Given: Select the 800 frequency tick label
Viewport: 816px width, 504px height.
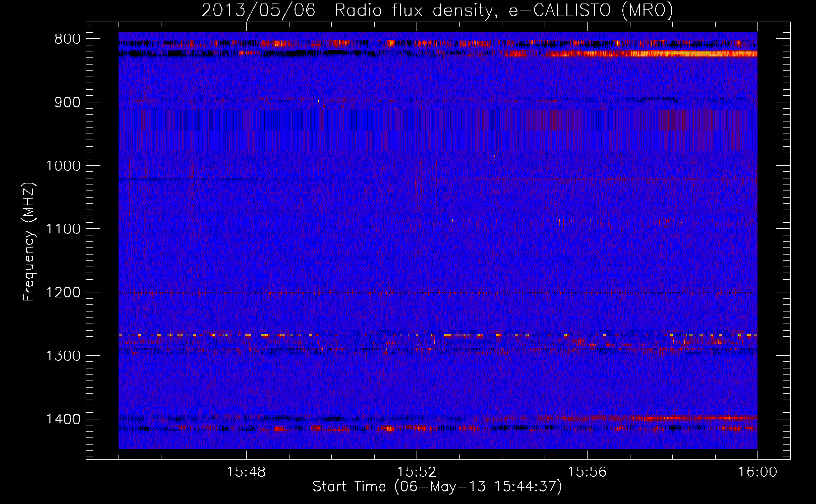Looking at the screenshot, I should pos(68,39).
